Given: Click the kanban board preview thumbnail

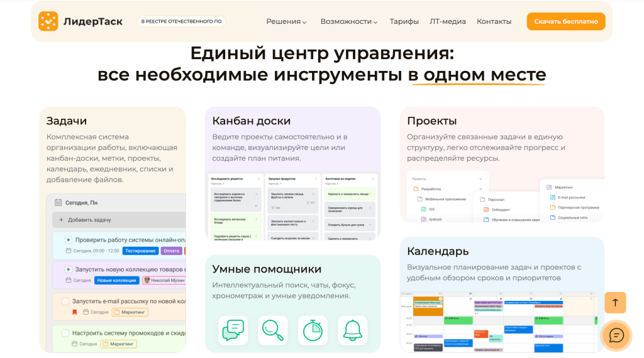Looking at the screenshot, I should [x=292, y=206].
